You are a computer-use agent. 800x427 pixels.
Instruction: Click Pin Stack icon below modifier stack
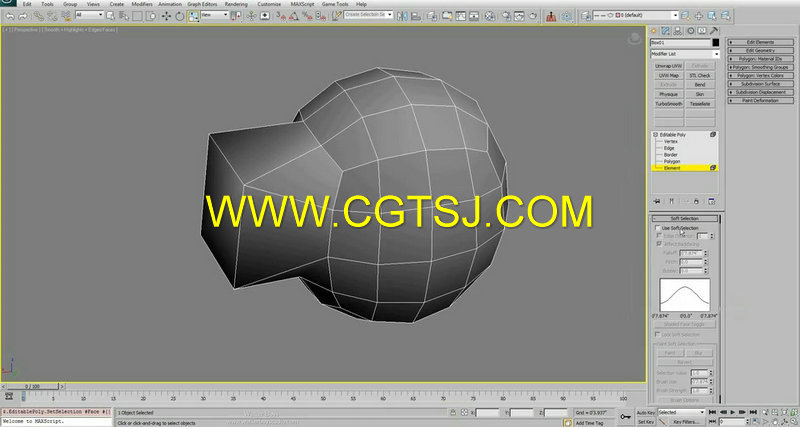click(x=657, y=202)
